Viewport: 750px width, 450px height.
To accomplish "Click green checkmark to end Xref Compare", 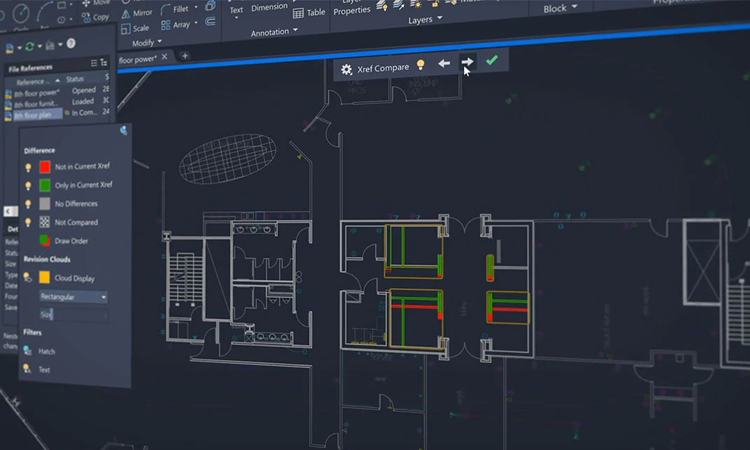I will (x=491, y=61).
